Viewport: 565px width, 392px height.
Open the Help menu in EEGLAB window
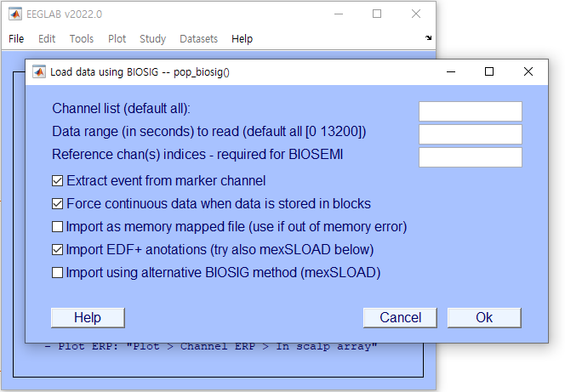tap(242, 38)
